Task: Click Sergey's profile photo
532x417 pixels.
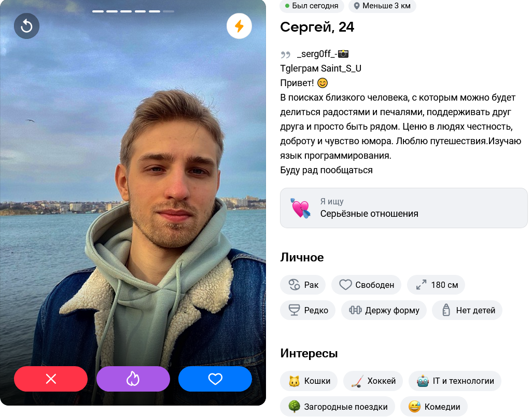Action: [133, 190]
